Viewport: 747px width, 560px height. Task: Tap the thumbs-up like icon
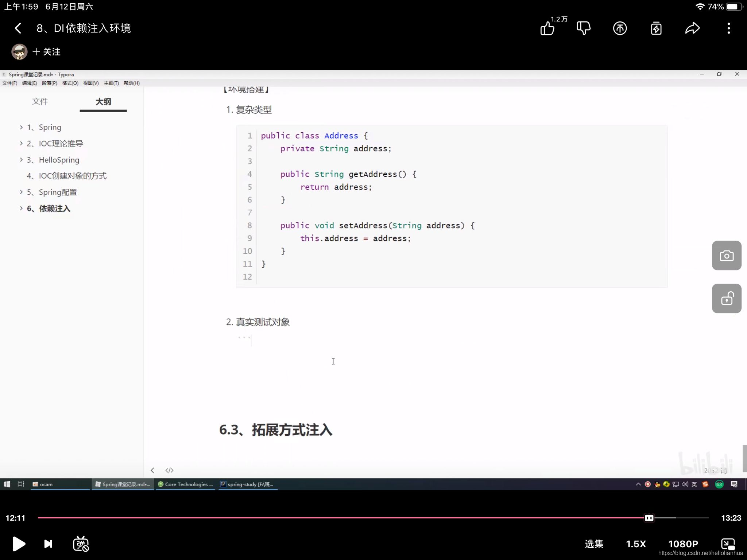tap(547, 28)
